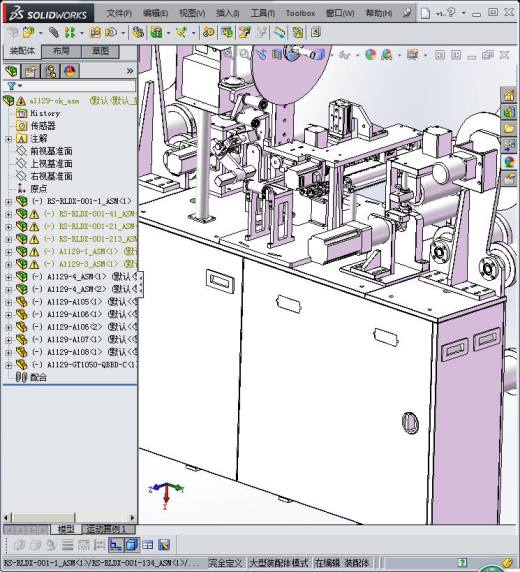Open the Design Library icon in the task pane

[509, 112]
